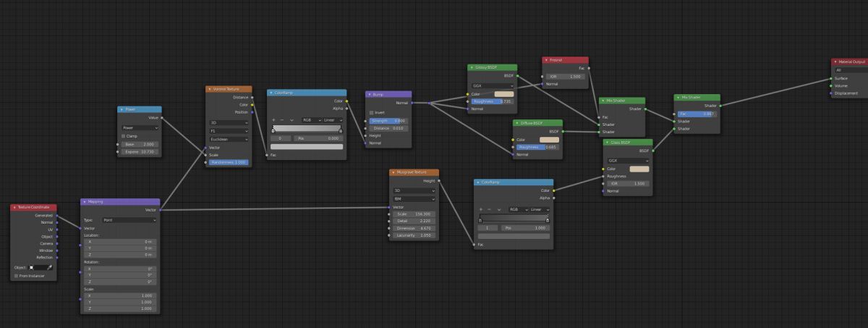Click the Glossy BSDF color swatch
The image size is (868, 328).
click(x=503, y=93)
